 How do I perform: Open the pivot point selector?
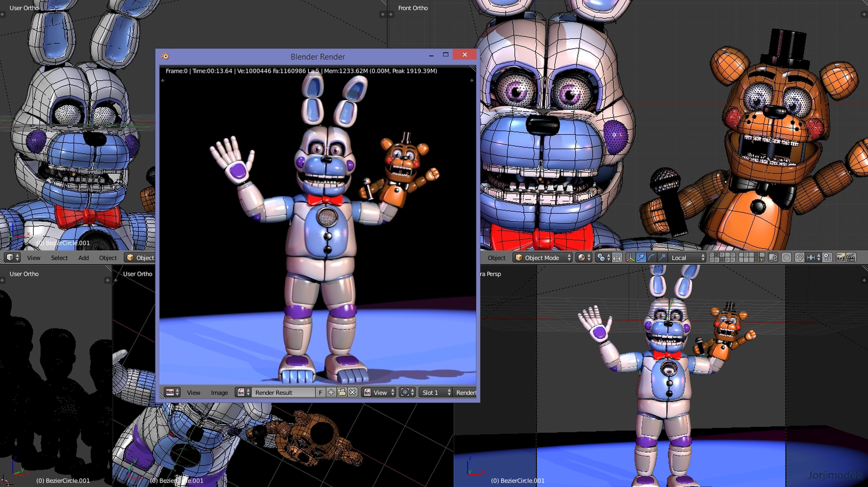click(603, 258)
